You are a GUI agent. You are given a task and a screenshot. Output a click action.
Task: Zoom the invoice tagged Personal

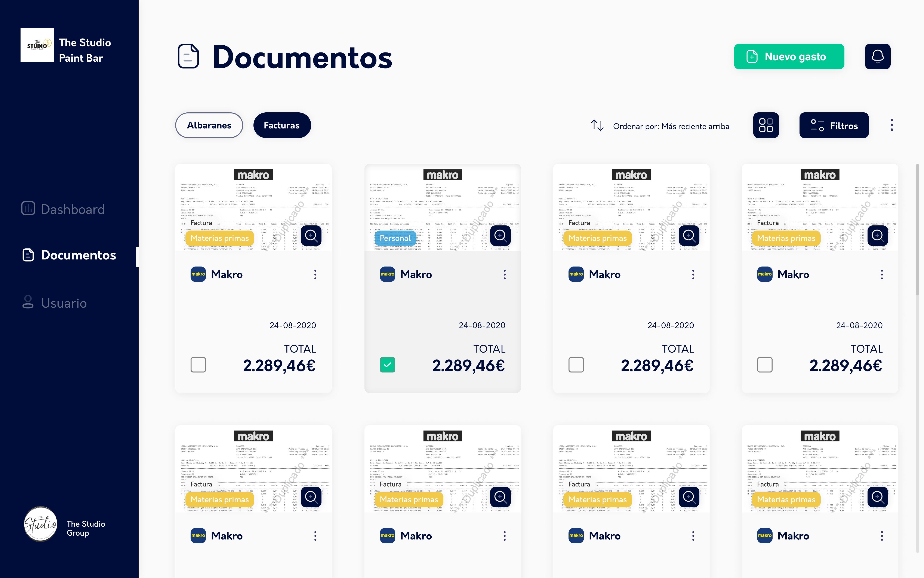pos(500,235)
